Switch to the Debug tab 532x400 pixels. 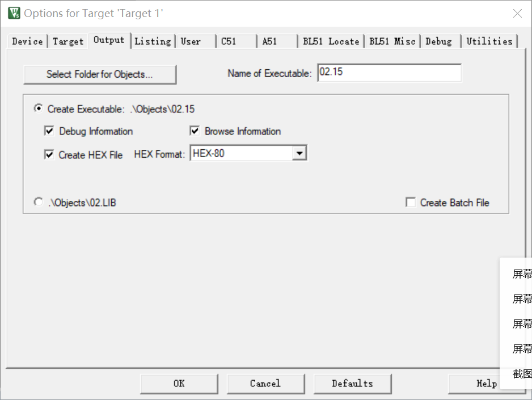point(440,41)
